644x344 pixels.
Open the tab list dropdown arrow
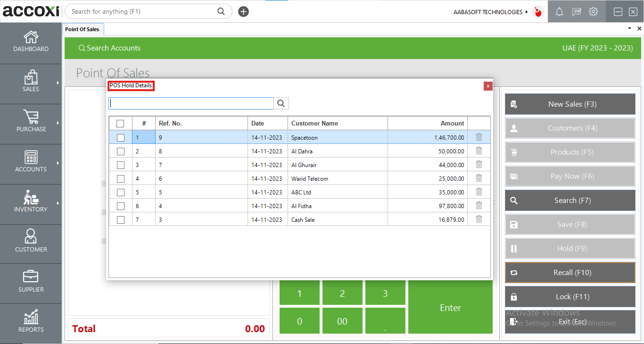tap(629, 28)
